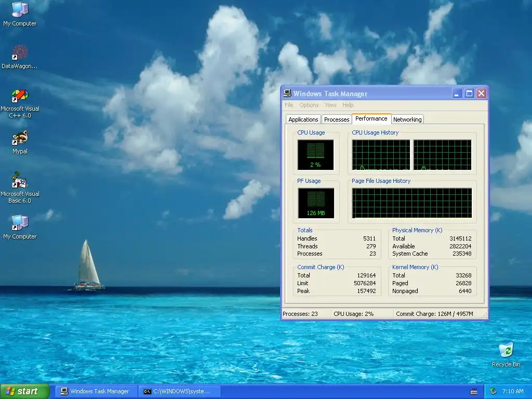The width and height of the screenshot is (532, 399).
Task: Click the CPU Usage 2 % gauge
Action: (315, 155)
